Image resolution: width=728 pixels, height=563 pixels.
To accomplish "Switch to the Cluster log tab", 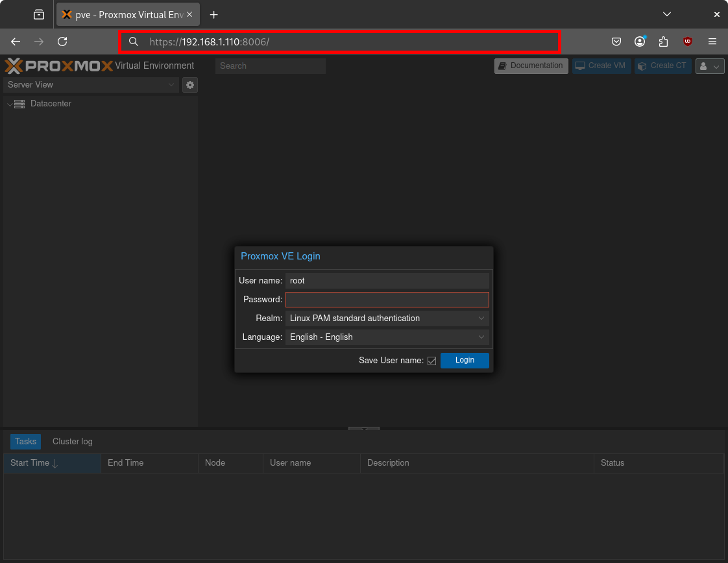I will [x=72, y=442].
